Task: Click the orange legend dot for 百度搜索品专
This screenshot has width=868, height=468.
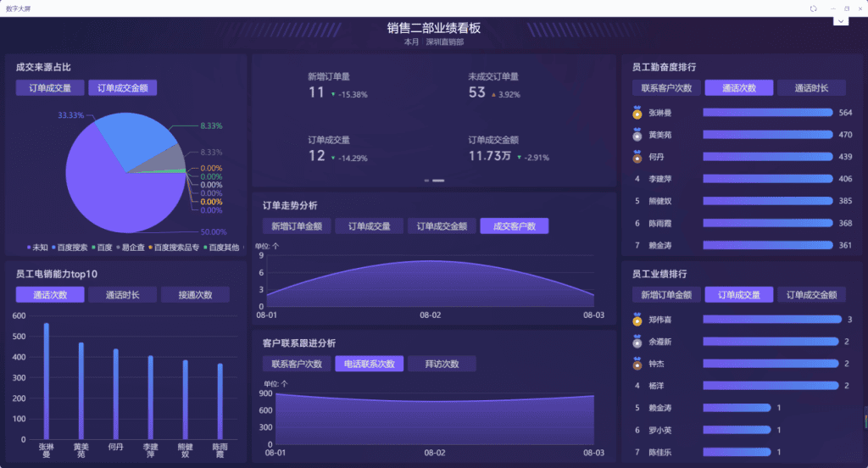Action: point(151,248)
